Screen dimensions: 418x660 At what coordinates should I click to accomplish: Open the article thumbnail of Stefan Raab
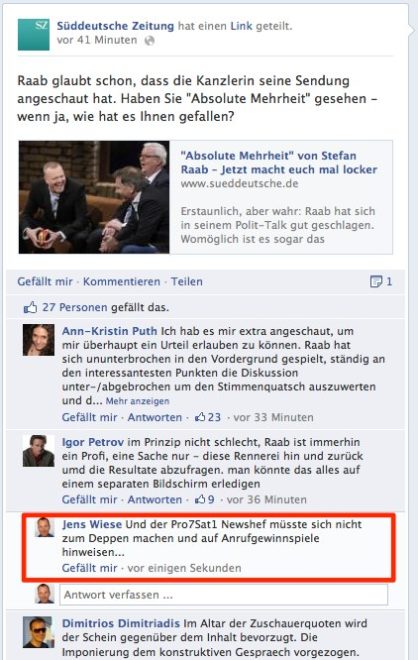tap(94, 197)
